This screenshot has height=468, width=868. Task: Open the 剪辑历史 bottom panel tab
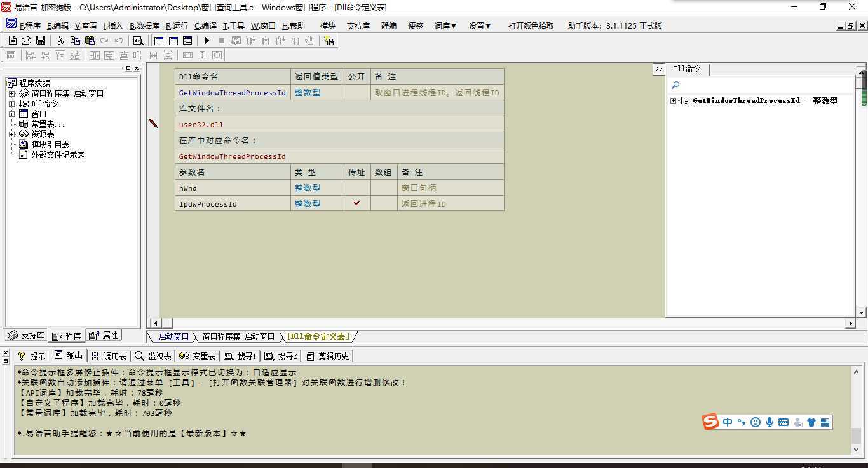[329, 356]
